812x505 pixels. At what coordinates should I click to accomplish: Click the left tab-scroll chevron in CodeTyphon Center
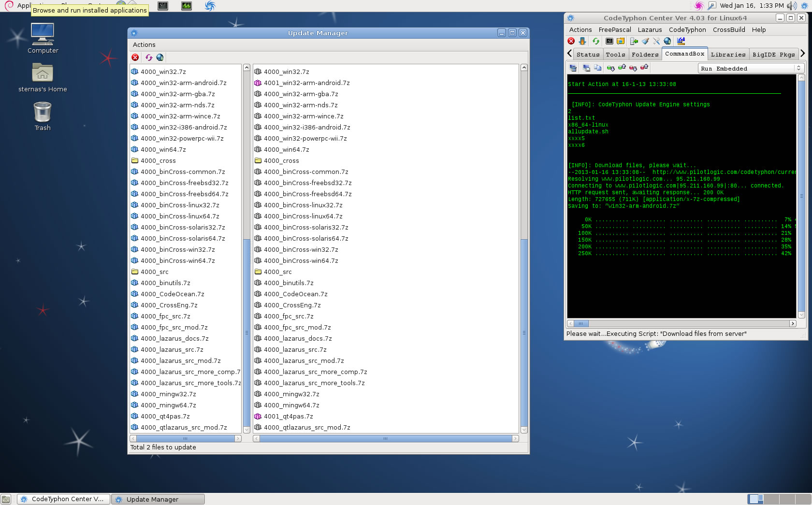pos(569,53)
